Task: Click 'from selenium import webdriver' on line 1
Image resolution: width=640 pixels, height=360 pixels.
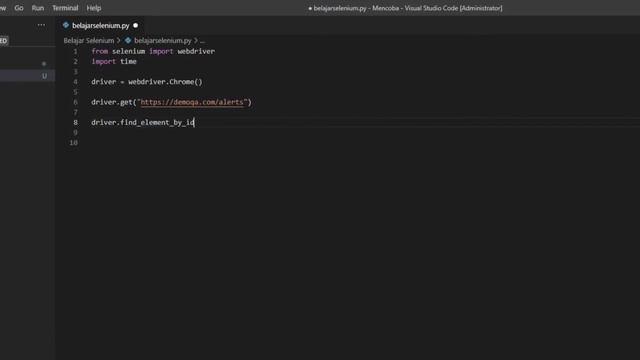Action: [x=153, y=51]
